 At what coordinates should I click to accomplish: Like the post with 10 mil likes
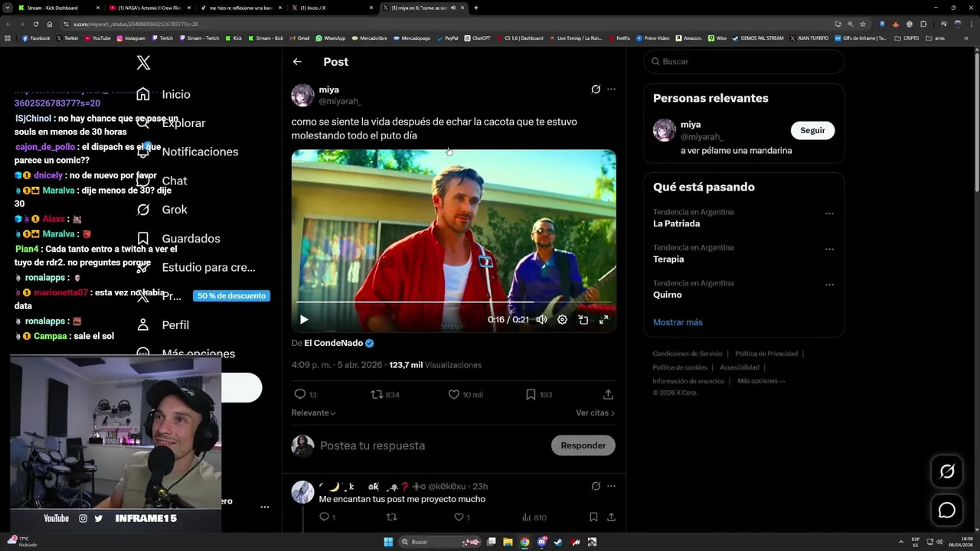[x=465, y=395]
